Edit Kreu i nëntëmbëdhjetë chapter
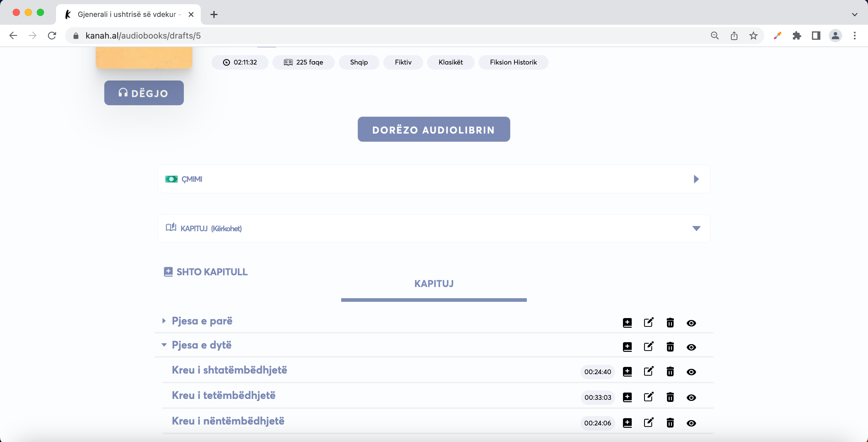Viewport: 868px width, 442px height. 649,422
